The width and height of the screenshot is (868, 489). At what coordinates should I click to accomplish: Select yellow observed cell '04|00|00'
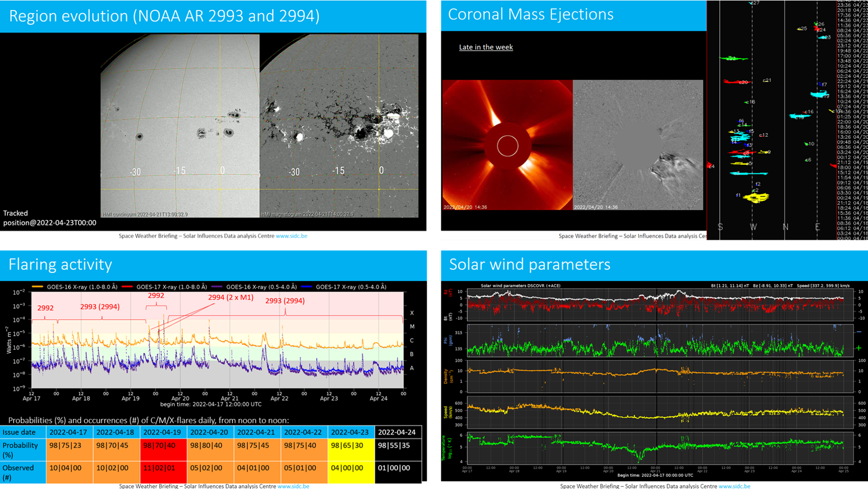tap(352, 472)
